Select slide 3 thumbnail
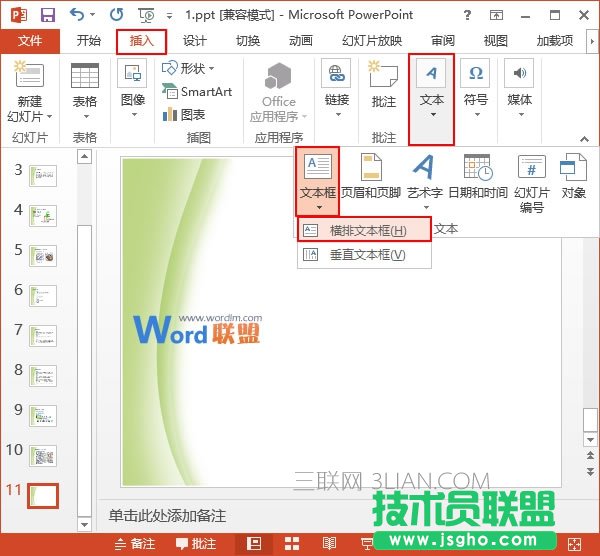 (x=43, y=176)
